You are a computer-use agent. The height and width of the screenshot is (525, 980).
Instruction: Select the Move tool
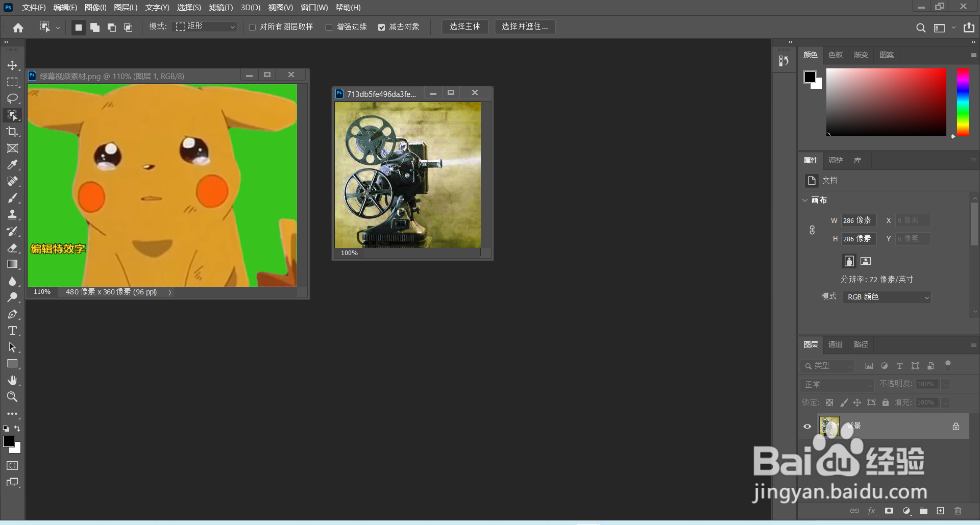tap(12, 66)
